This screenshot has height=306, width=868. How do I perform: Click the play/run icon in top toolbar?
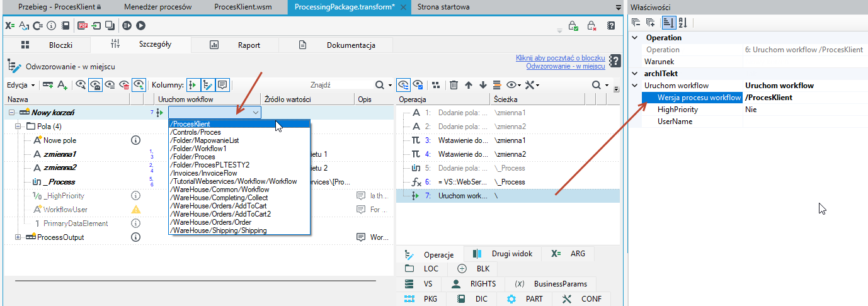[140, 26]
